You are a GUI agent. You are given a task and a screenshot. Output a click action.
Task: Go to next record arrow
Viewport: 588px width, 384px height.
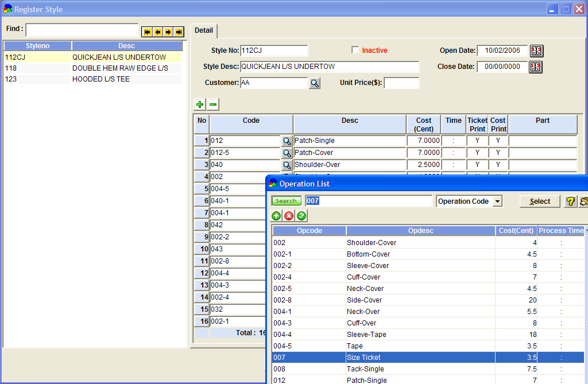168,32
